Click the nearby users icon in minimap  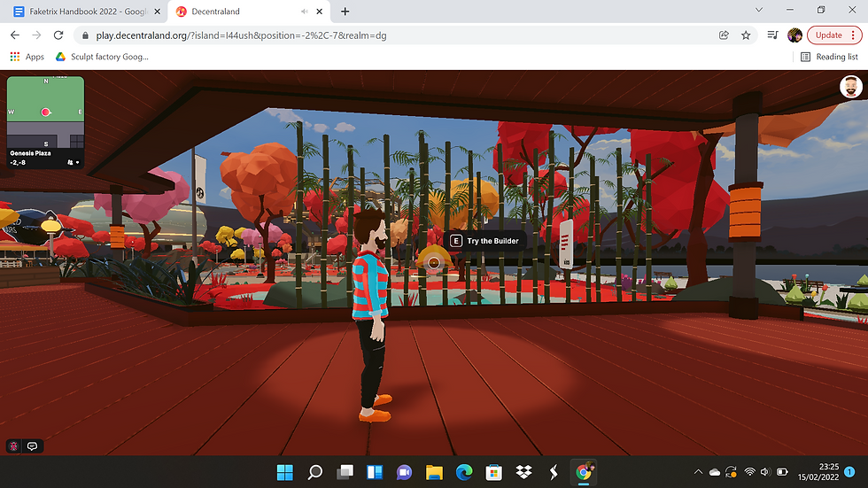[x=70, y=163]
